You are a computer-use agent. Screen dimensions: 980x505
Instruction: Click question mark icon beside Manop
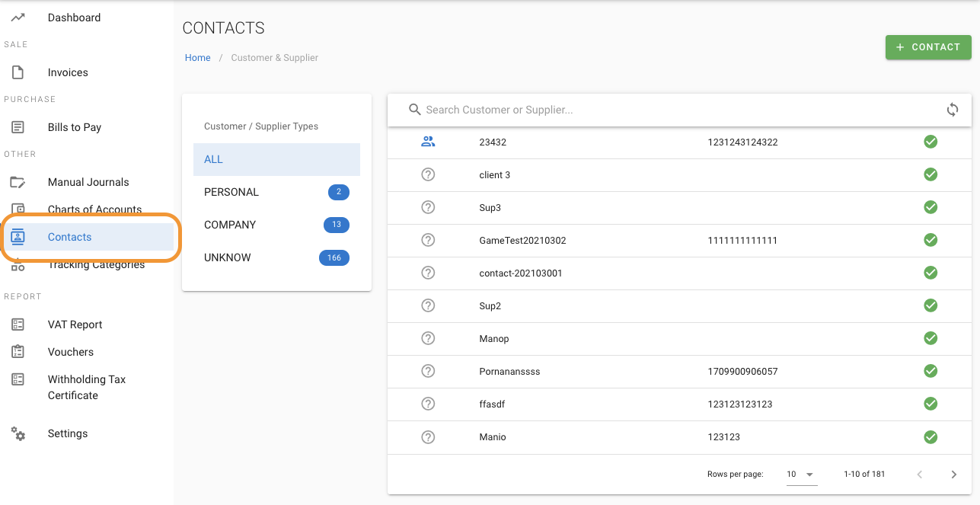428,338
